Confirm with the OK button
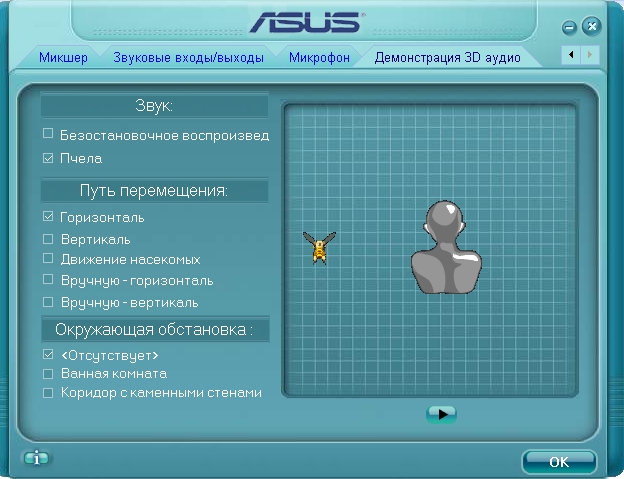Image resolution: width=624 pixels, height=479 pixels. tap(559, 461)
